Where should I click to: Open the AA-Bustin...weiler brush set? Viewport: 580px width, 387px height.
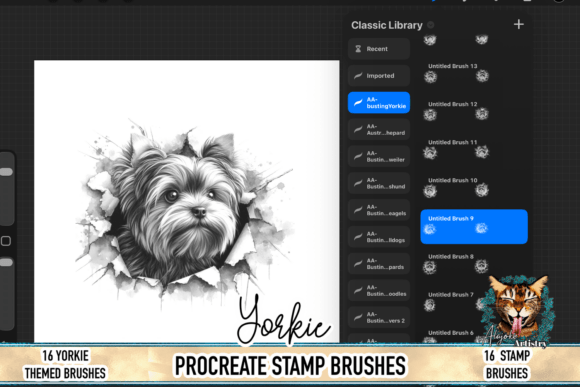tap(379, 156)
